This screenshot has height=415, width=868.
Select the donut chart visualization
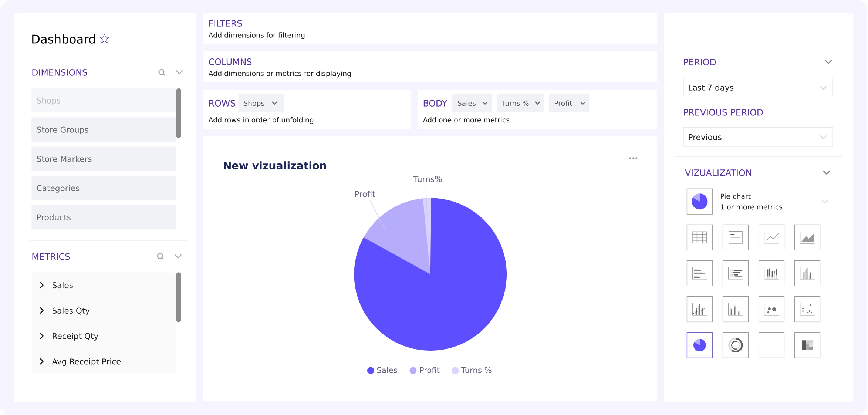pyautogui.click(x=735, y=345)
